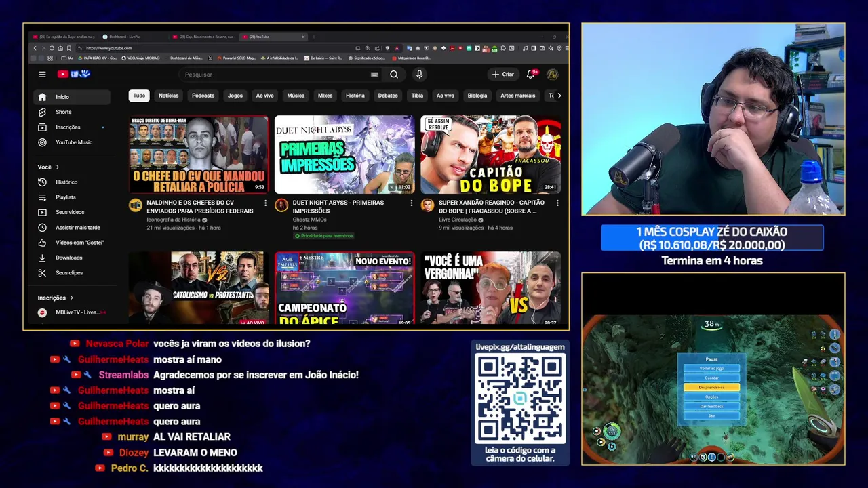Viewport: 868px width, 488px height.
Task: Click Guardar in game pause menu
Action: [711, 378]
